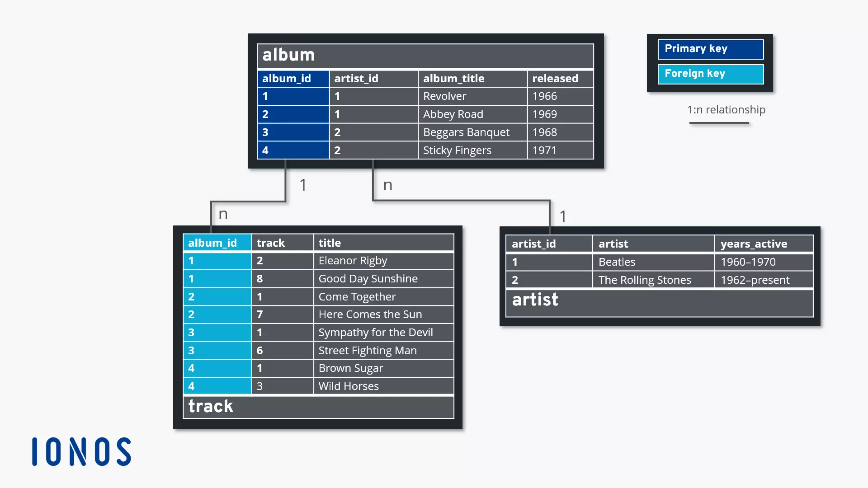The image size is (868, 488).
Task: Toggle visibility of Primary key legend
Action: click(x=710, y=49)
